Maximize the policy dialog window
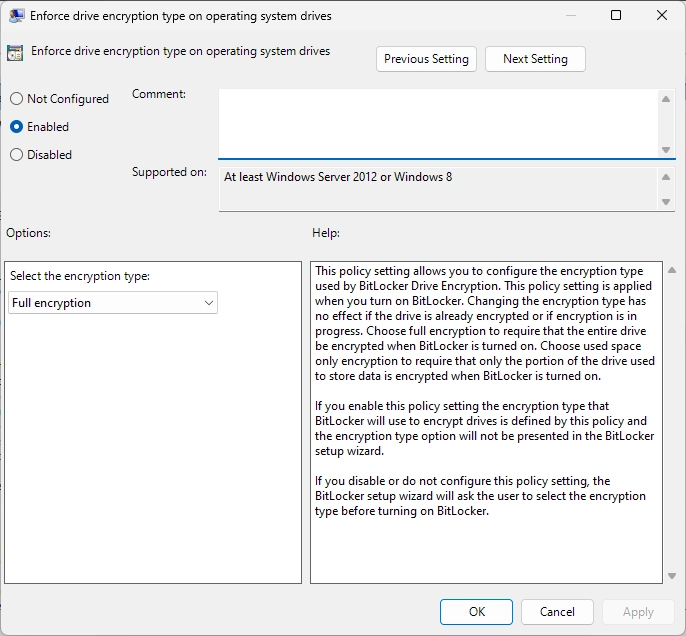Image resolution: width=686 pixels, height=636 pixels. click(616, 15)
